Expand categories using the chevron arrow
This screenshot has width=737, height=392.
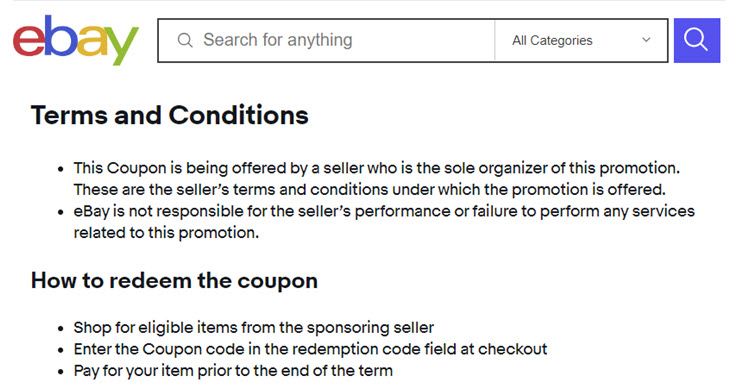coord(646,40)
